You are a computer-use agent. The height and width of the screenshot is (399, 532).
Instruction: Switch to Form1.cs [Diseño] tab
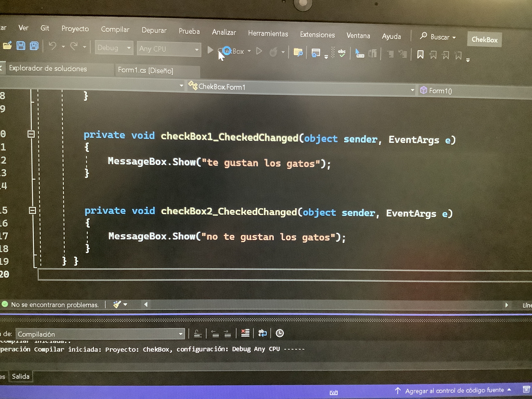point(146,70)
